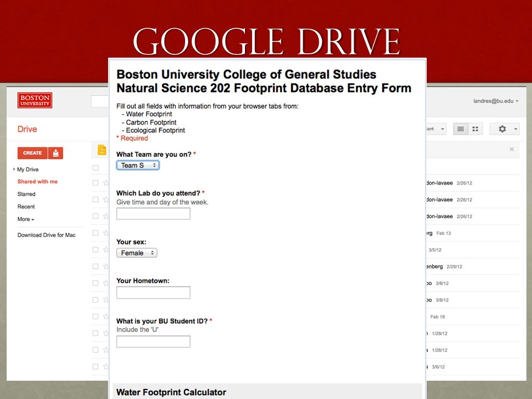Click the 2/29/12 date text
This screenshot has width=532, height=399.
(x=454, y=267)
